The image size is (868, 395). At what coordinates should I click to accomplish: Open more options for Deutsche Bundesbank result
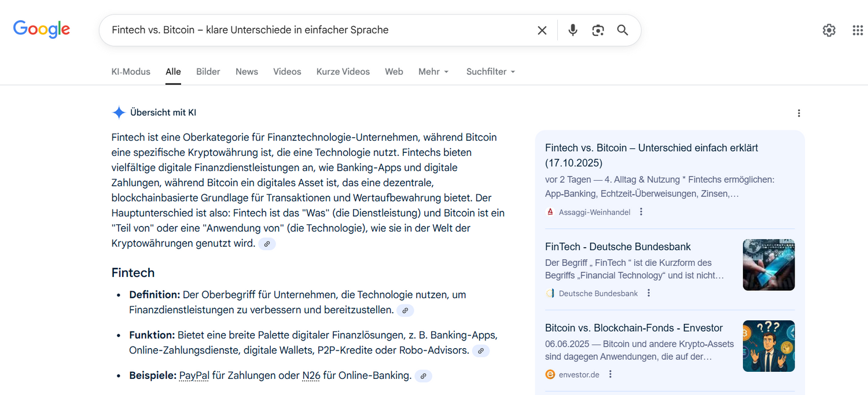[649, 293]
